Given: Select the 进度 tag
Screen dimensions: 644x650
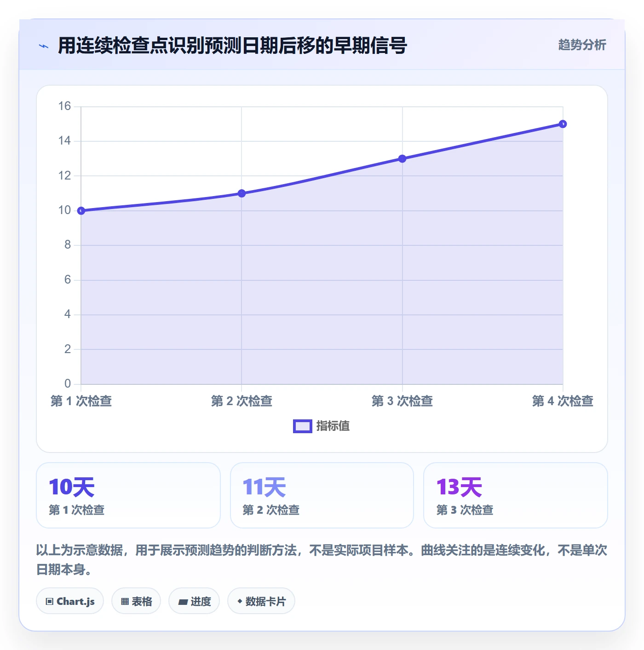Looking at the screenshot, I should point(194,601).
